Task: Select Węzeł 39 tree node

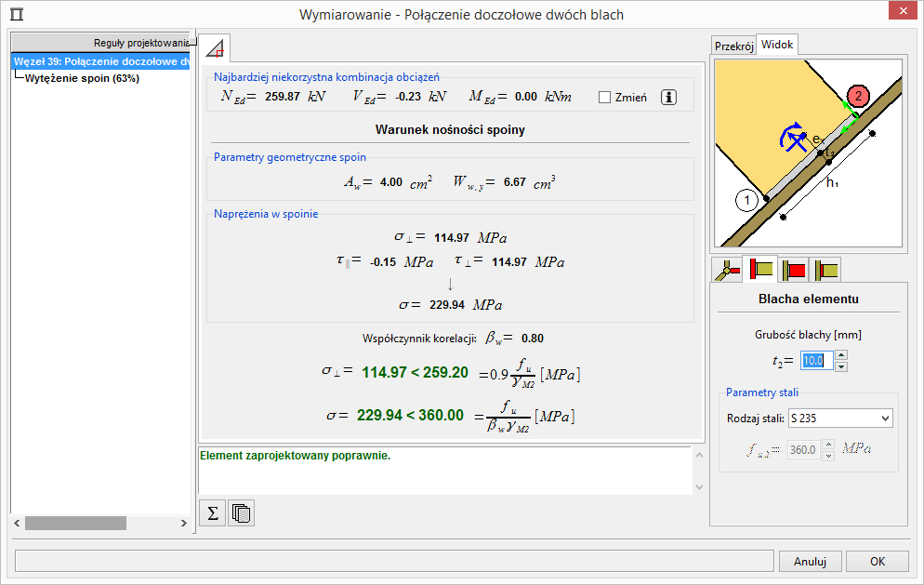Action: (x=100, y=62)
